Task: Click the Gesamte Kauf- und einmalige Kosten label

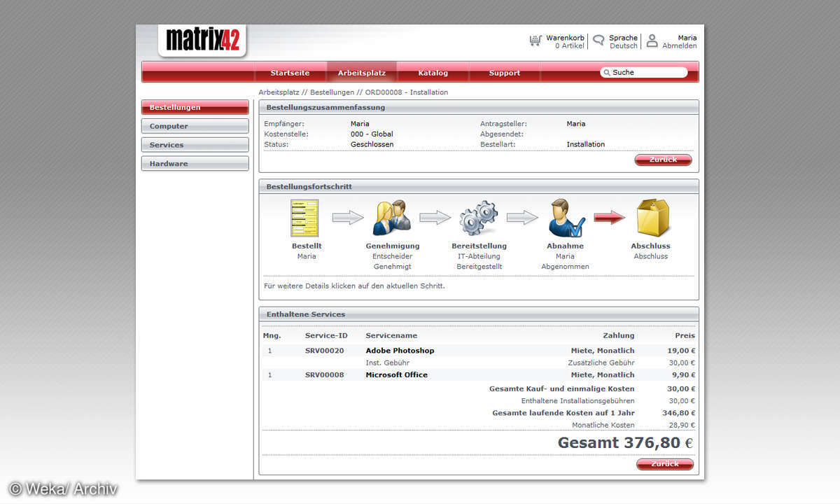Action: click(x=561, y=388)
